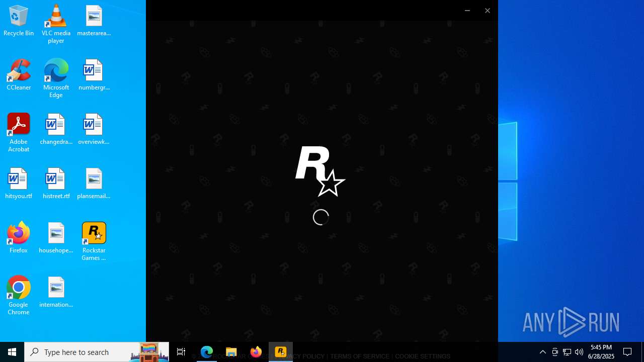Open the Windows Start menu

(x=12, y=352)
